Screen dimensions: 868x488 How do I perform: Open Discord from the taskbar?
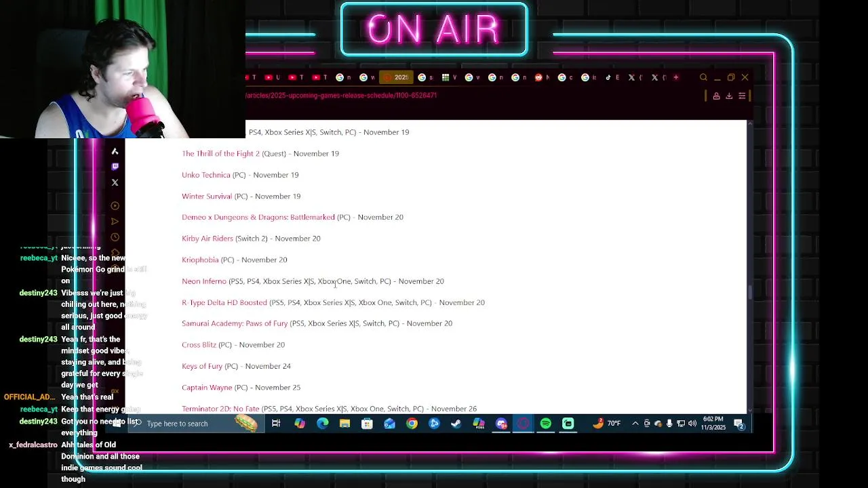[501, 424]
